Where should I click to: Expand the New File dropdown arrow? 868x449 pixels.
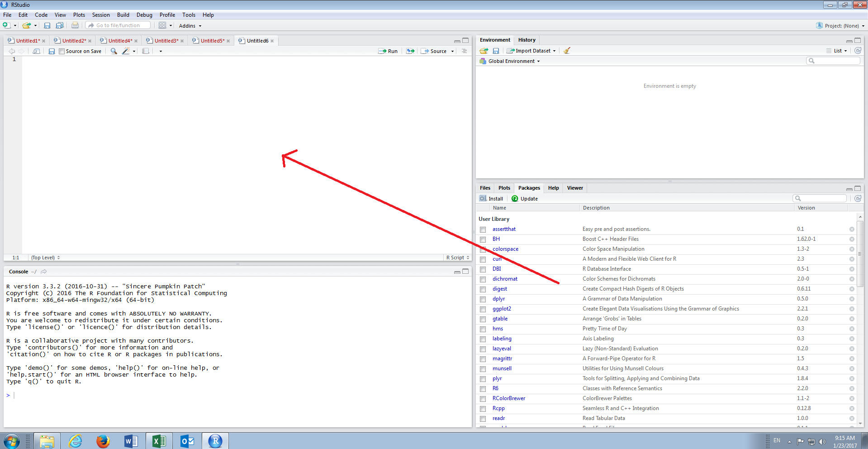click(x=15, y=26)
